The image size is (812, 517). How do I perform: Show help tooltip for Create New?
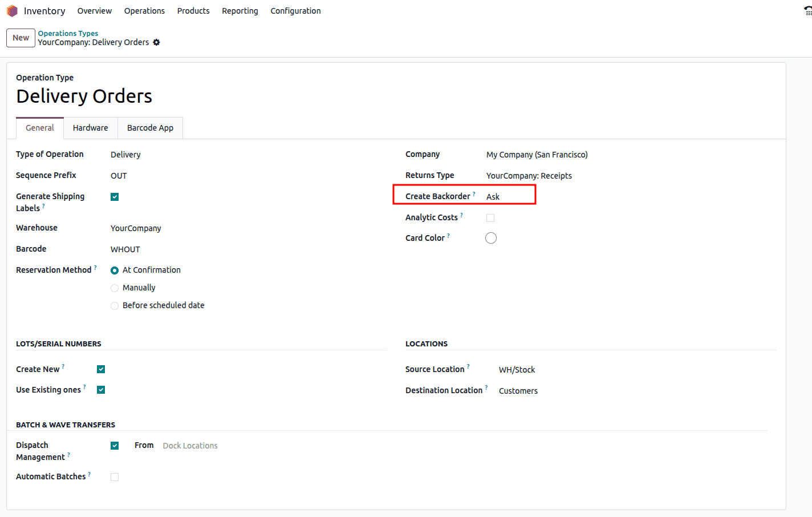(63, 366)
